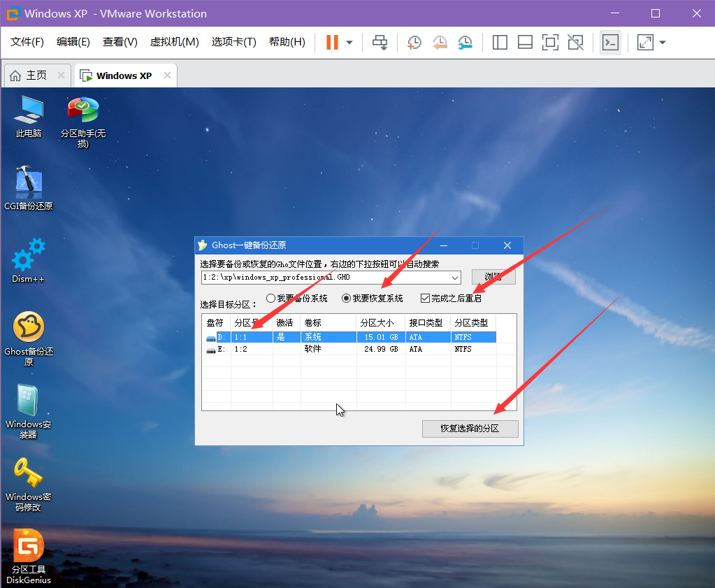The height and width of the screenshot is (588, 715).
Task: Toggle the 完成之后重启 checkbox
Action: pyautogui.click(x=425, y=299)
